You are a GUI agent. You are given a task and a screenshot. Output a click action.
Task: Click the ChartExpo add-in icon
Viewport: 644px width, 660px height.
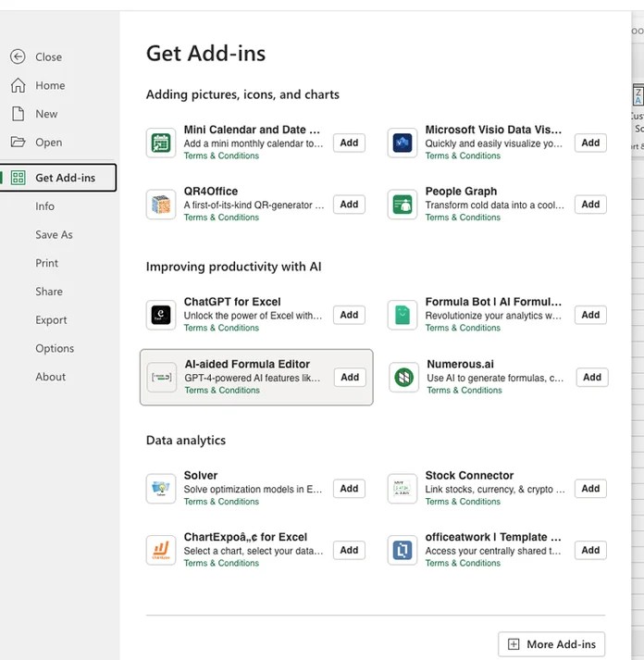pos(161,550)
